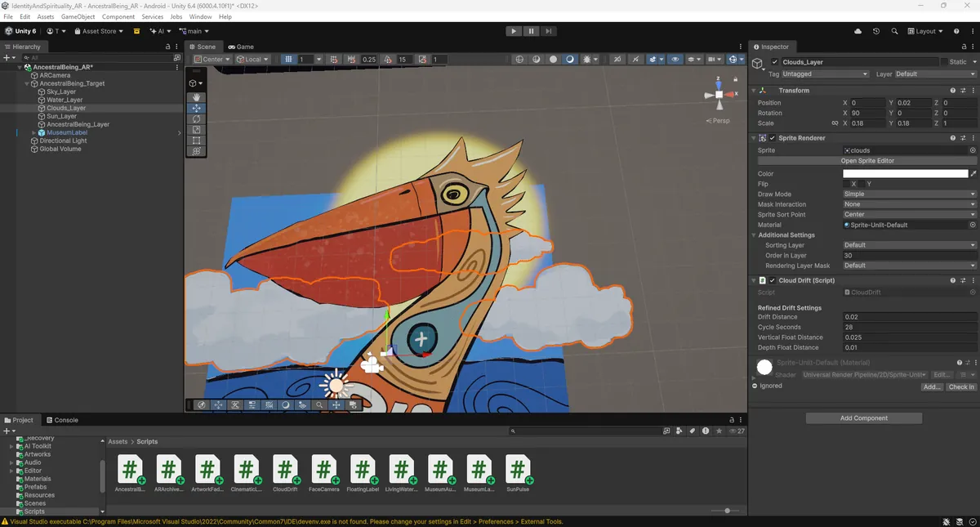Viewport: 980px width, 527px height.
Task: Open the Window menu
Action: pos(200,16)
